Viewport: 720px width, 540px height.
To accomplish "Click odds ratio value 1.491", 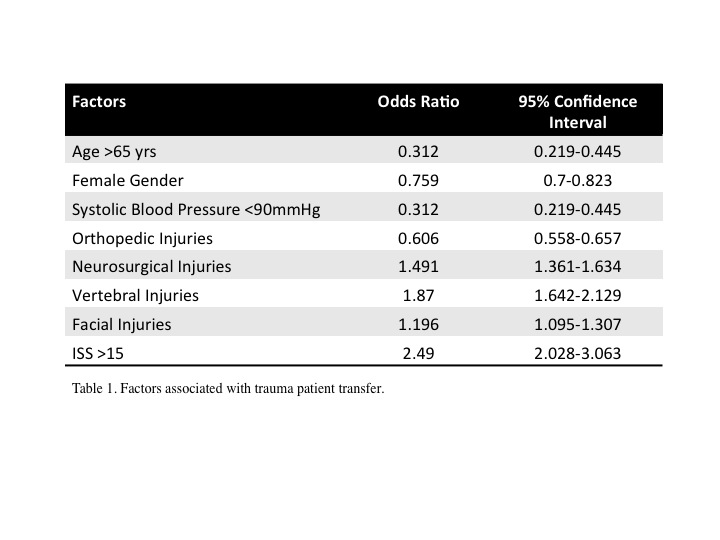I will tap(418, 266).
